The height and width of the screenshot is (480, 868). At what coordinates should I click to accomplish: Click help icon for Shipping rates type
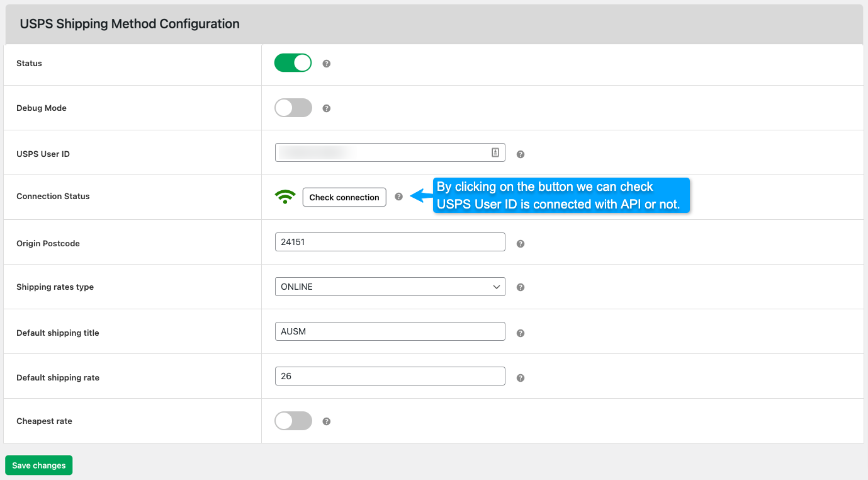pos(520,287)
